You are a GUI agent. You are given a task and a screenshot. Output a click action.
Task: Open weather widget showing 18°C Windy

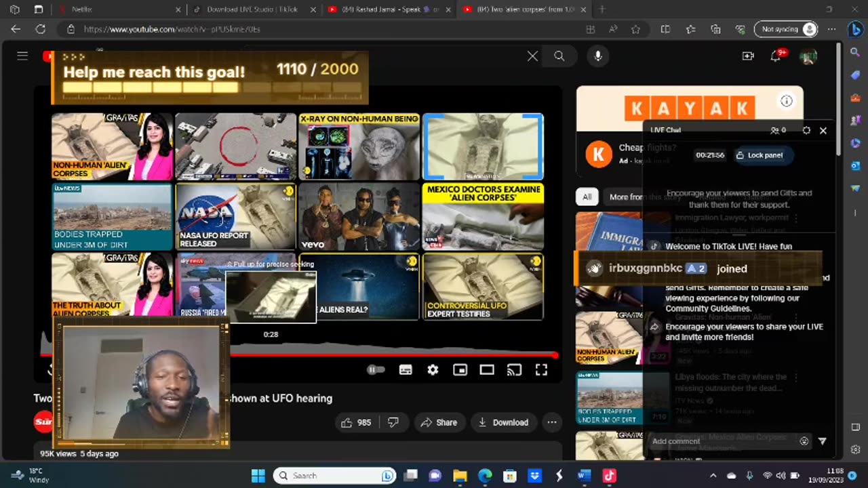point(31,475)
